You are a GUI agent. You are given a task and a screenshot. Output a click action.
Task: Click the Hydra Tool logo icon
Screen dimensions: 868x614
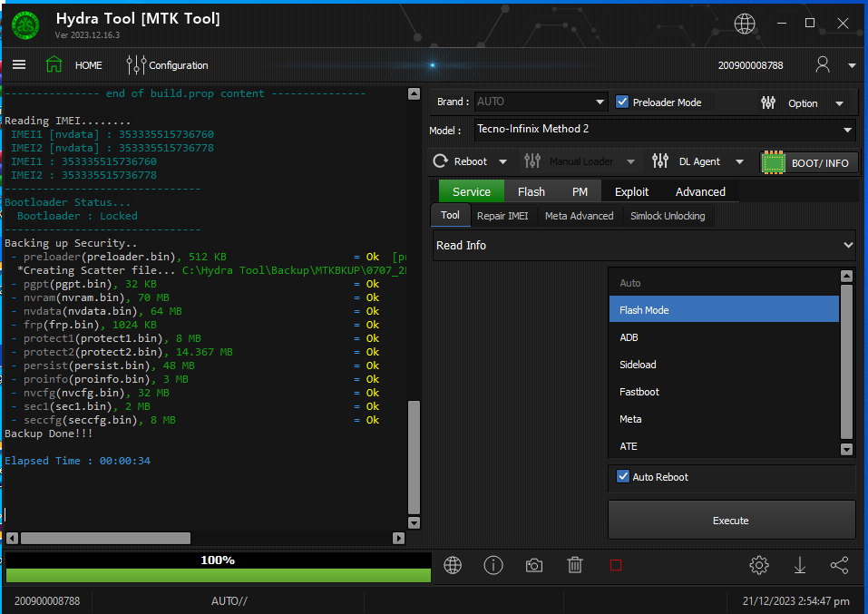[x=25, y=24]
